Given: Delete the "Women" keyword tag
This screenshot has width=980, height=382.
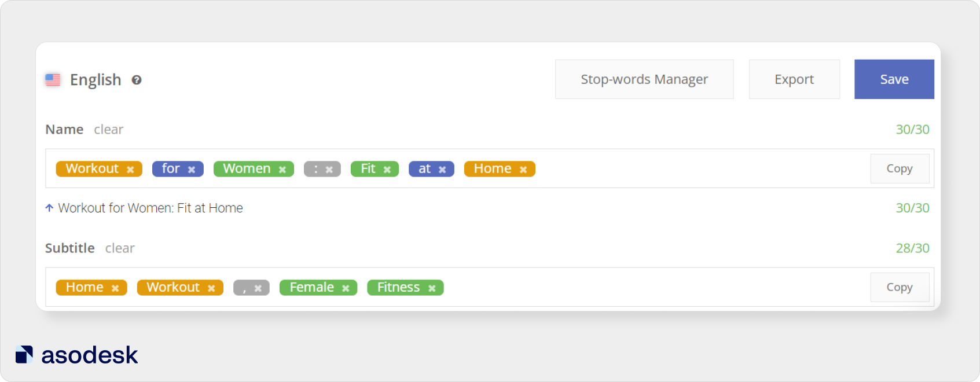Looking at the screenshot, I should coord(282,170).
